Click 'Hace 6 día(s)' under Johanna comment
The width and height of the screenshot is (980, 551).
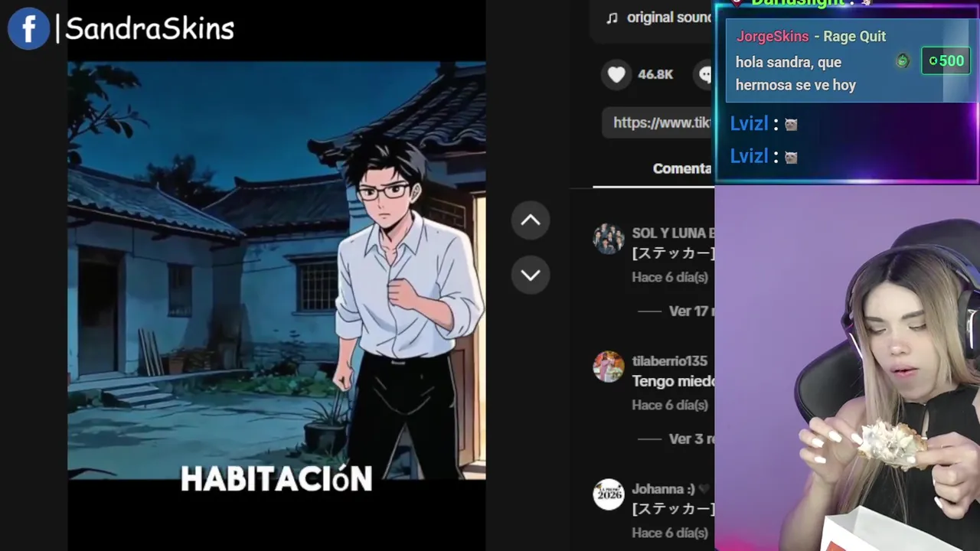670,533
